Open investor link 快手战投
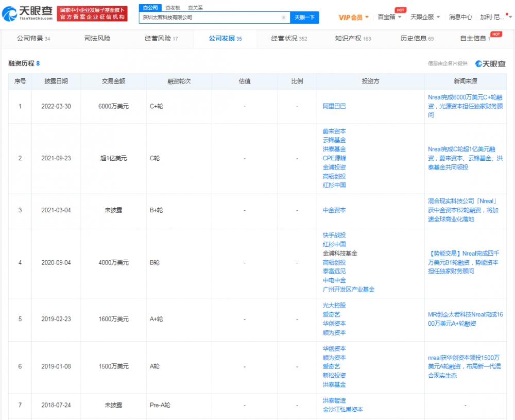This screenshot has height=420, width=515. tap(334, 235)
